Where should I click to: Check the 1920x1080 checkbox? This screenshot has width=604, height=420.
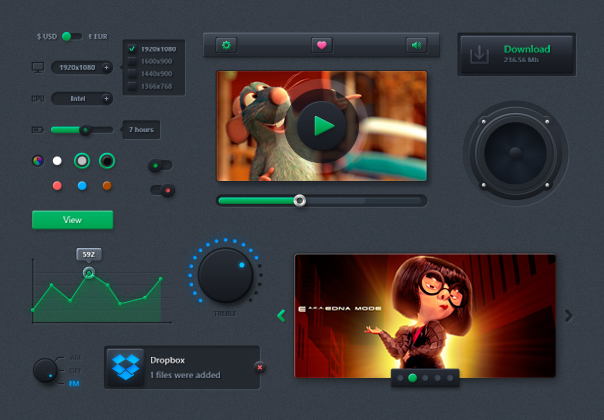click(132, 49)
